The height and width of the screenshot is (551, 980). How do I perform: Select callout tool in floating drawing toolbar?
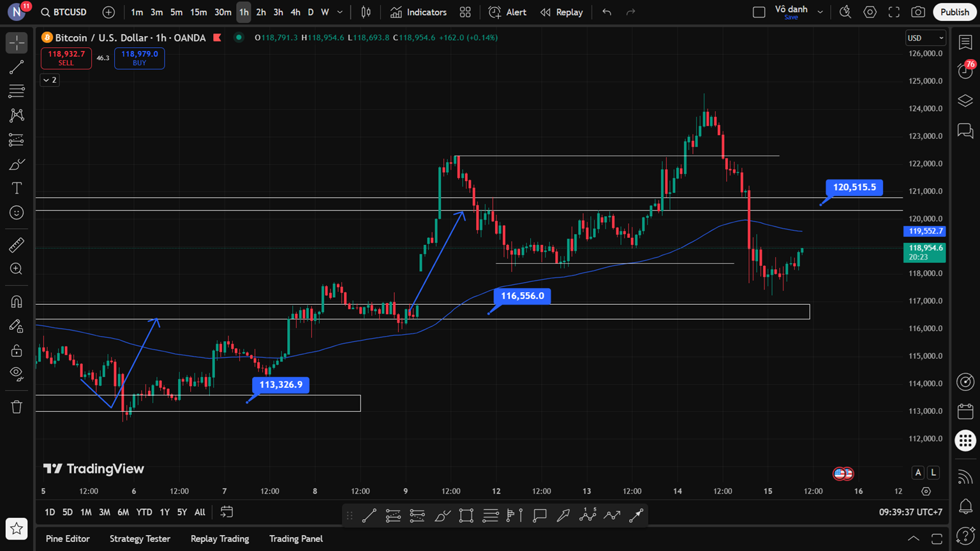(539, 515)
